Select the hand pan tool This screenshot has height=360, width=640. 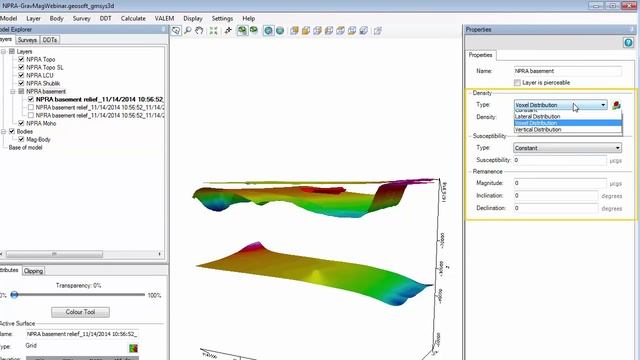click(x=199, y=31)
